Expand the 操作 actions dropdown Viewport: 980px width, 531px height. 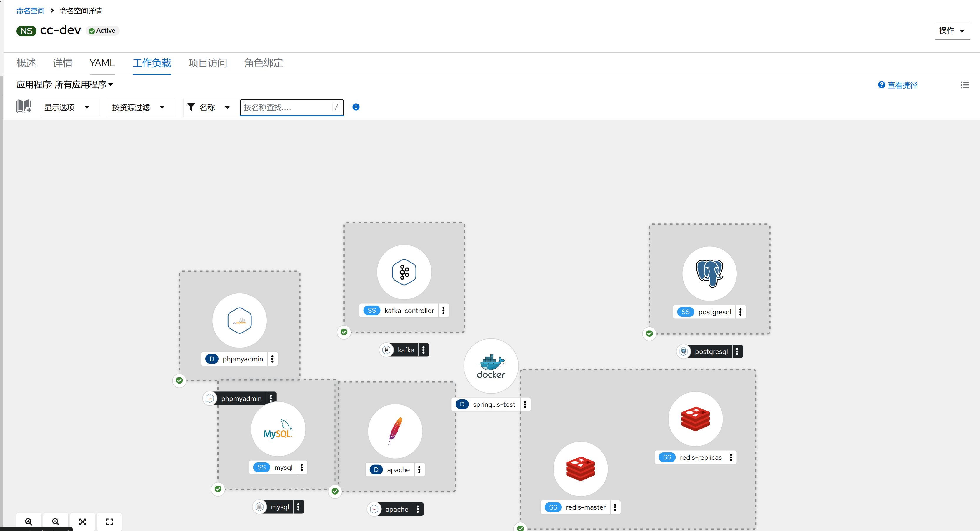coord(951,30)
